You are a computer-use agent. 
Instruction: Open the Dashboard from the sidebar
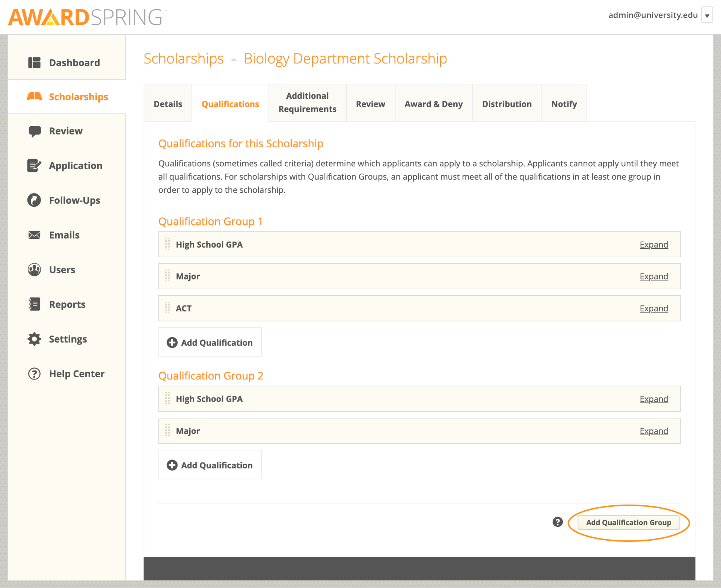[34, 62]
